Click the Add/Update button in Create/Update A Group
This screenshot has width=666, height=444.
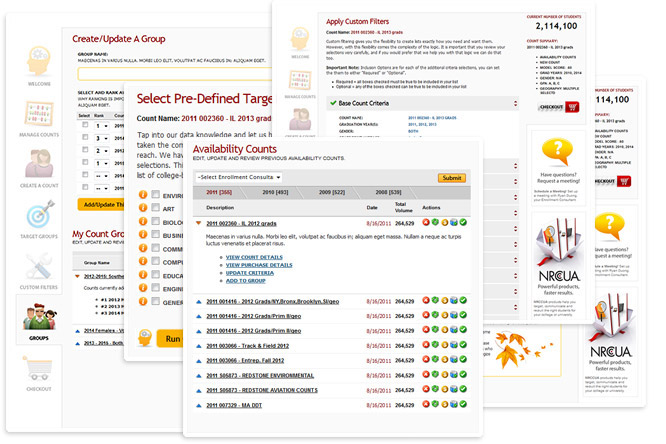coord(101,204)
